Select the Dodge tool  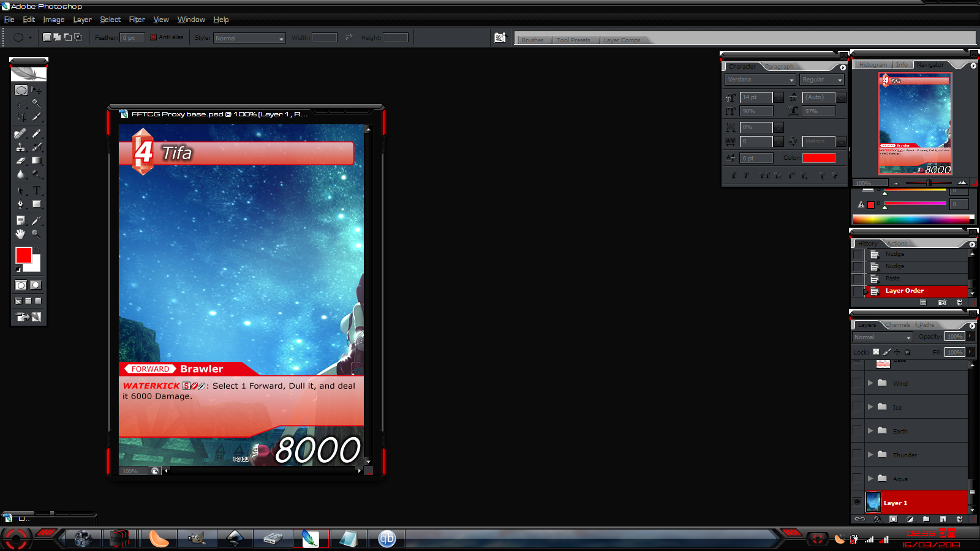(x=36, y=174)
